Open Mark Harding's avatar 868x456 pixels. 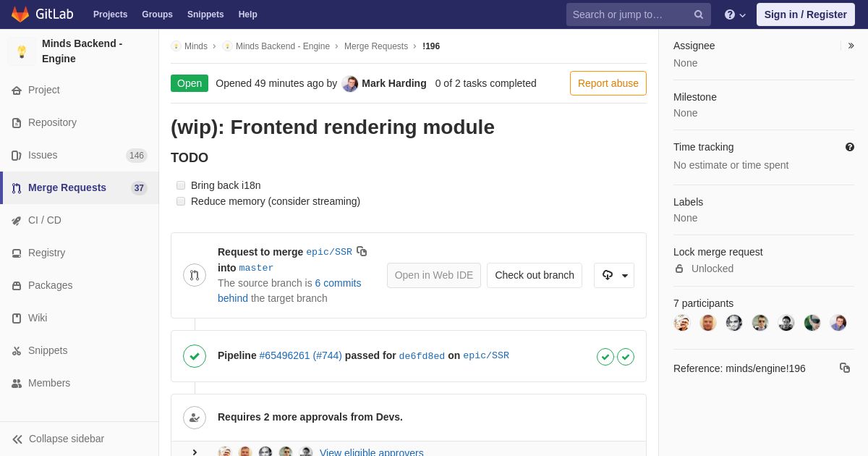coord(350,83)
